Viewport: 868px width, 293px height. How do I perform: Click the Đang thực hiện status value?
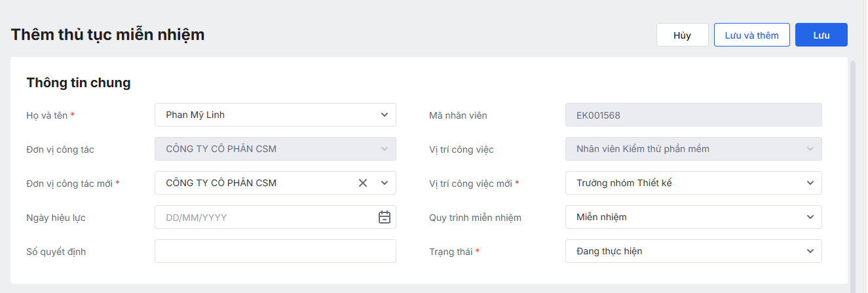coord(681,251)
